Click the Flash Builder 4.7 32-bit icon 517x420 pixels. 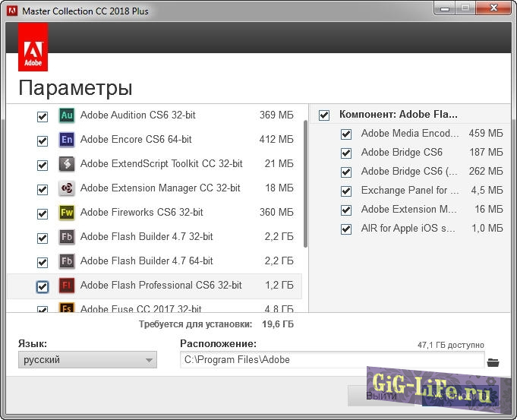(66, 237)
